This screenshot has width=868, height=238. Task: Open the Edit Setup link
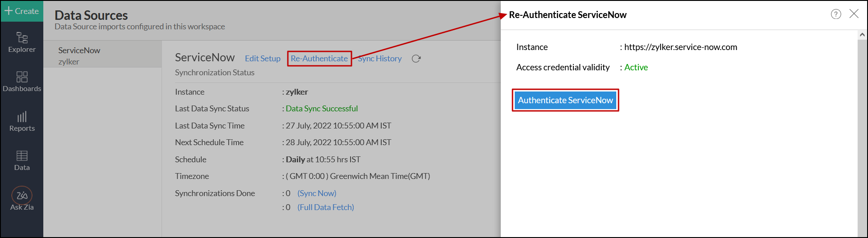pyautogui.click(x=263, y=59)
